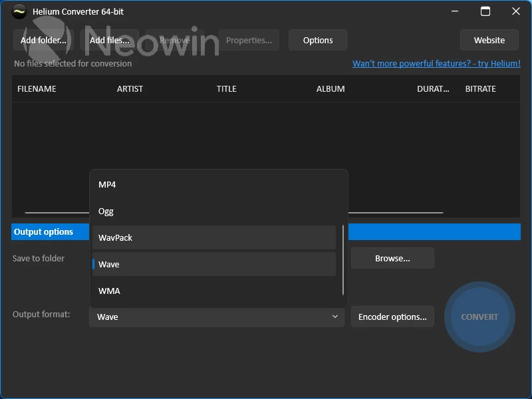Open the Options dialog
The image size is (532, 399).
click(x=318, y=40)
